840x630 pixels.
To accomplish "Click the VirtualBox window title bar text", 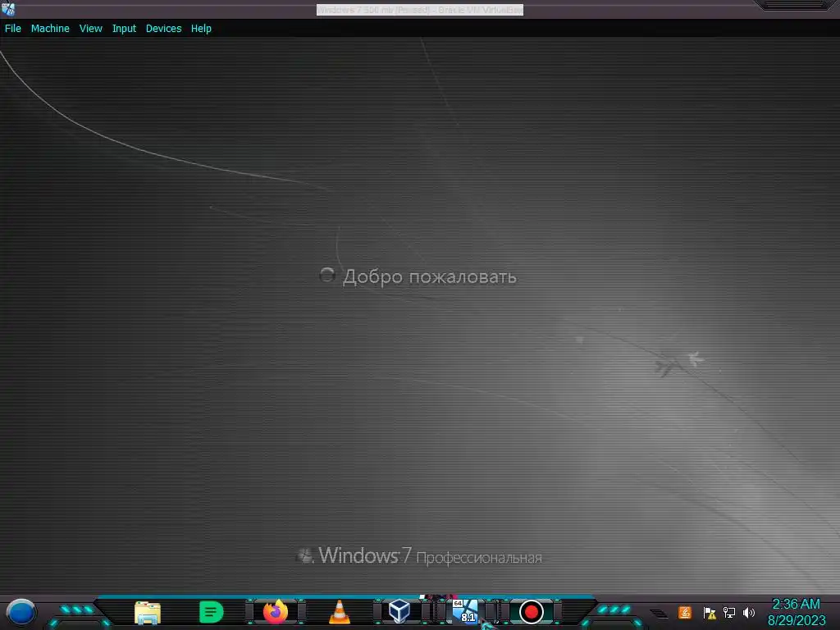I will [x=420, y=10].
